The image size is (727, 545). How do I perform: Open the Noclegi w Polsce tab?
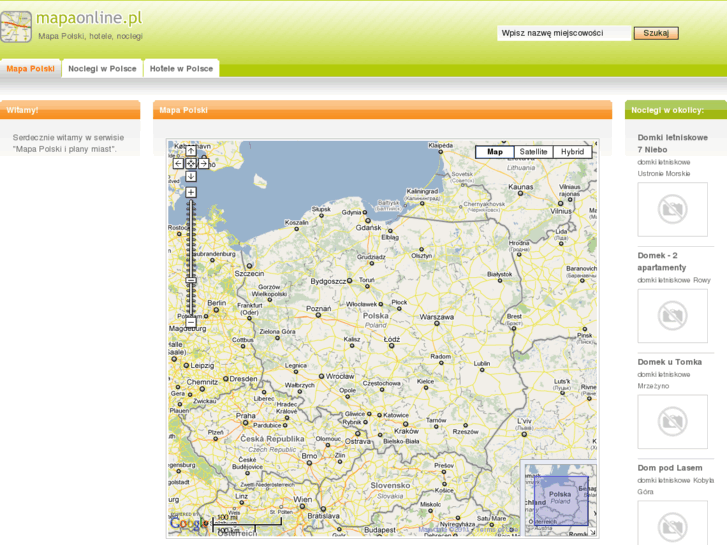[102, 69]
